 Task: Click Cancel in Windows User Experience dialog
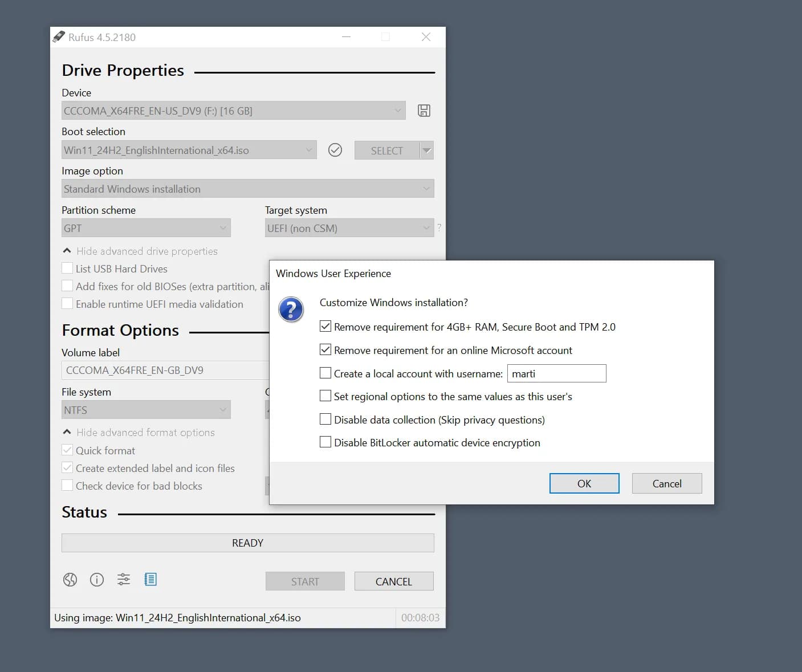[x=667, y=483]
